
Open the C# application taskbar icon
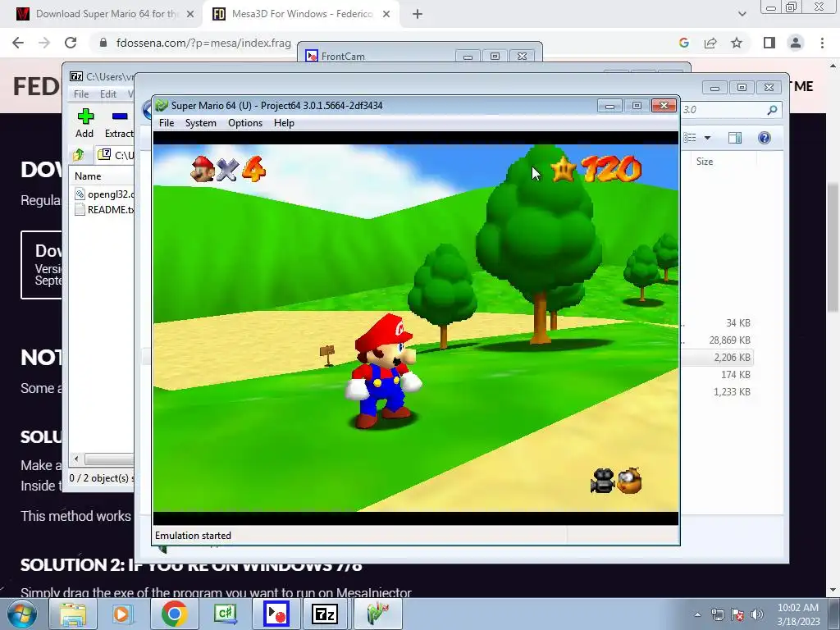click(x=225, y=614)
